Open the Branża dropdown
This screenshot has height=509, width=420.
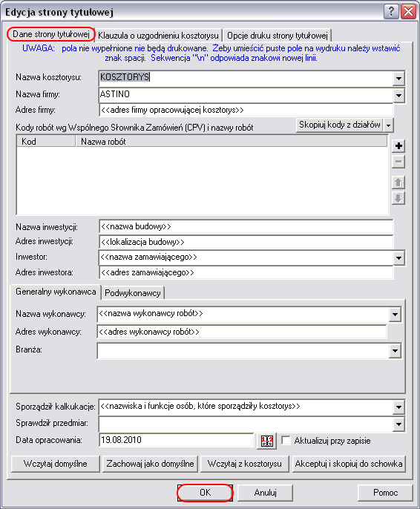(395, 350)
